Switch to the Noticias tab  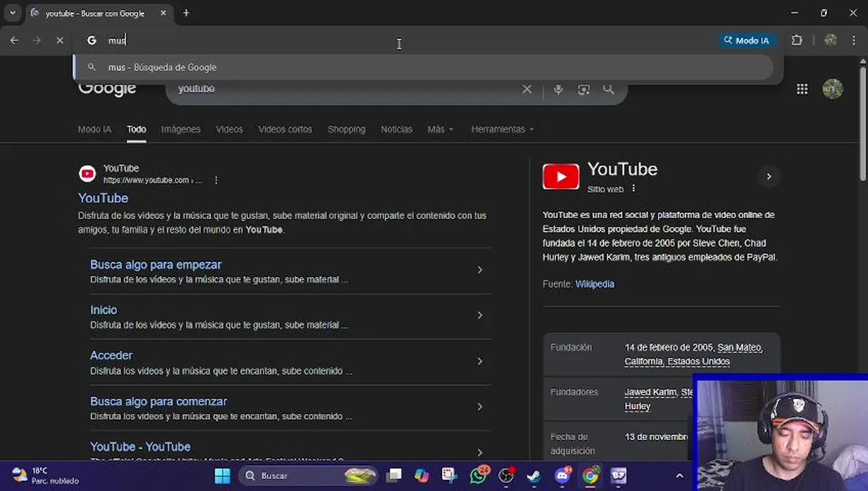coord(396,129)
